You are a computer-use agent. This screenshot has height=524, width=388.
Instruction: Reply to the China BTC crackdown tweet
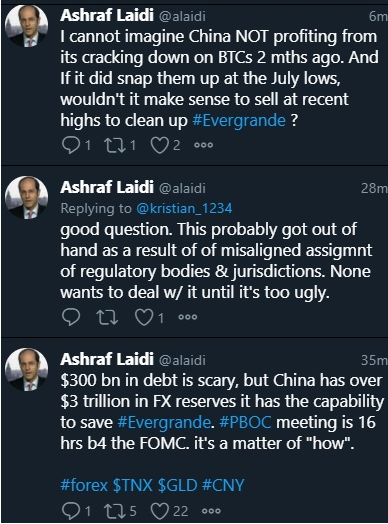[x=71, y=145]
